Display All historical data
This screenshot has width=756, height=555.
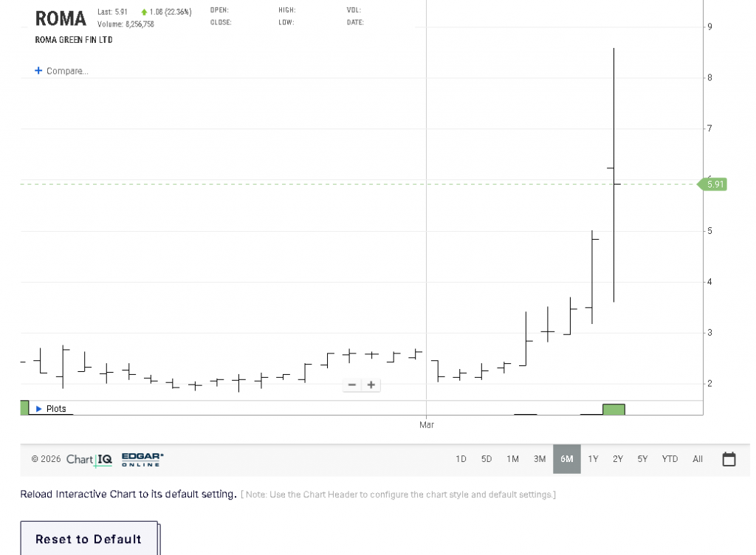pyautogui.click(x=698, y=459)
